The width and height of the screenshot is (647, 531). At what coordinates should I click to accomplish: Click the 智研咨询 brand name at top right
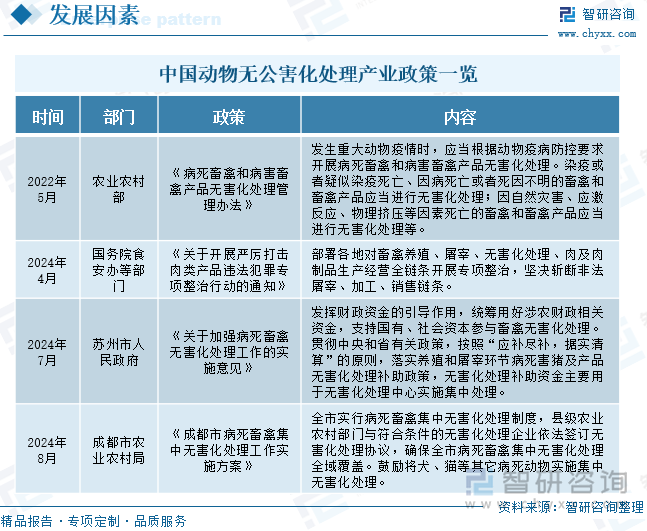pyautogui.click(x=608, y=14)
